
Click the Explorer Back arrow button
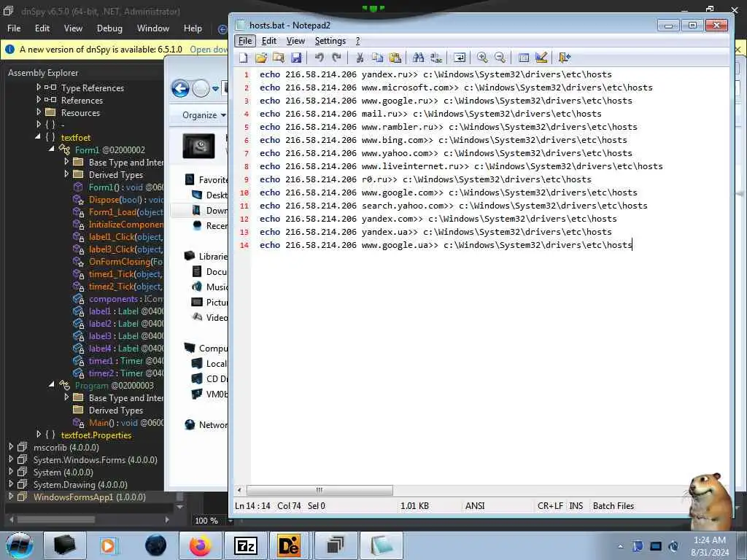tap(181, 88)
